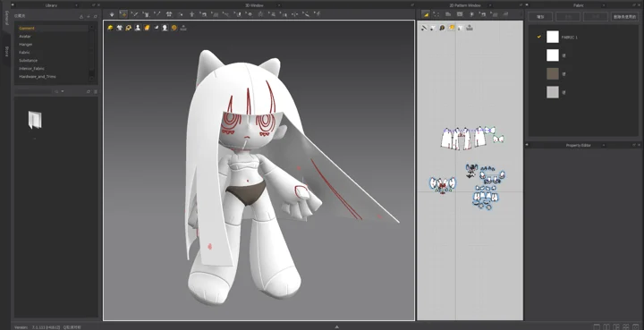Select the dotted points tool in 2D toolbar

(436, 14)
